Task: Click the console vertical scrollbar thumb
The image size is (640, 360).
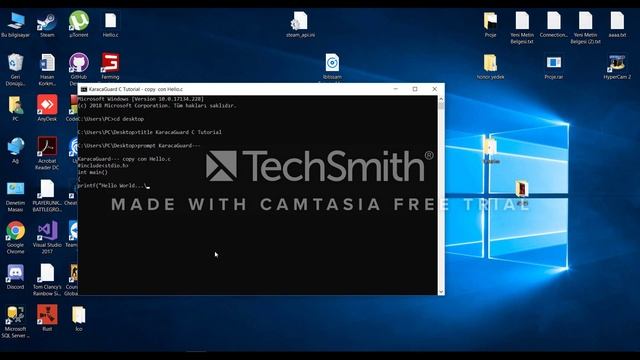Action: tap(441, 106)
